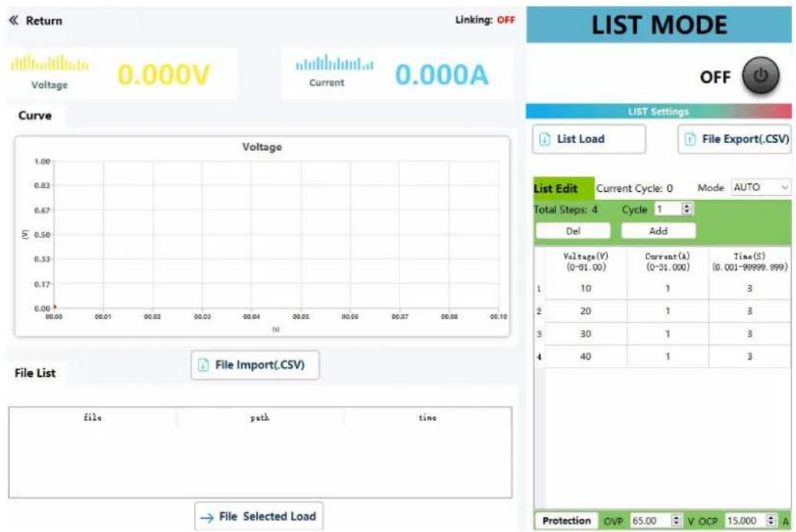796x532 pixels.
Task: Click the blue Current waveform icon
Action: pos(334,64)
